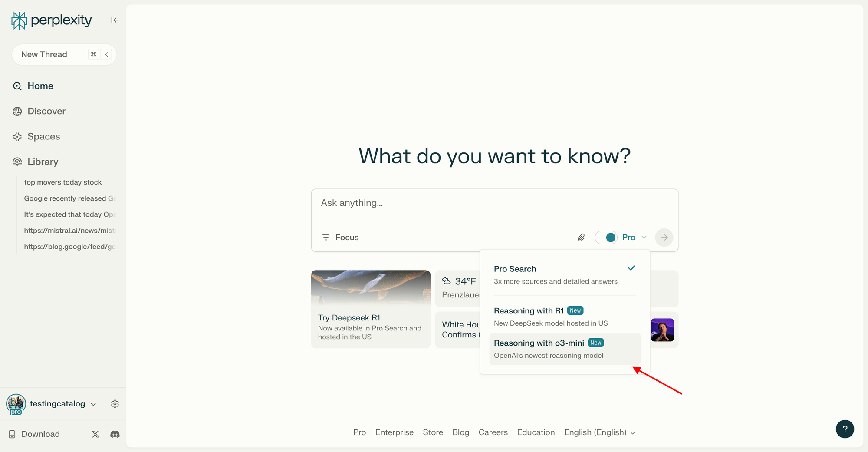
Task: Open thread 'Google recently released'
Action: [70, 198]
